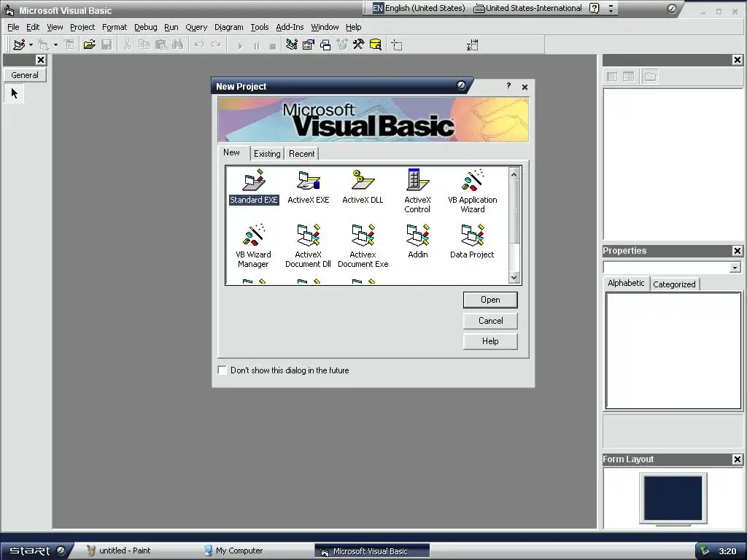Open the File menu
The image size is (747, 560).
[13, 27]
